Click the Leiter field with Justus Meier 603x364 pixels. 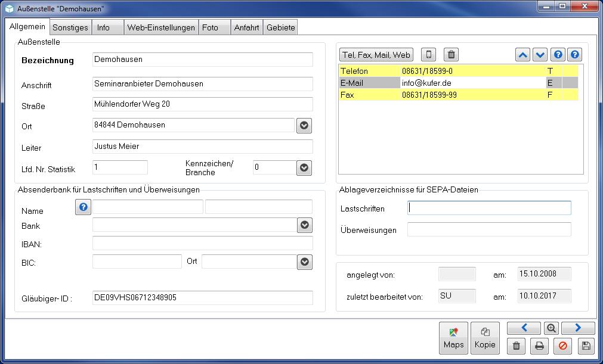tap(203, 147)
